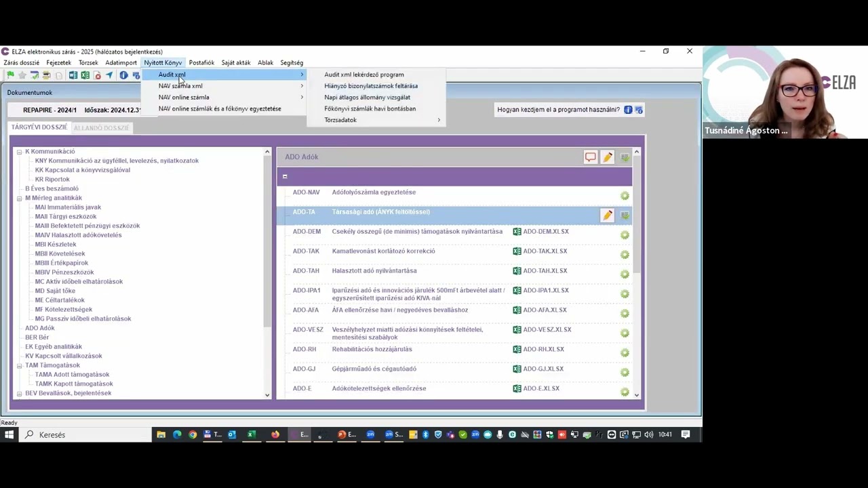
Task: Click info icon beside 'Hogyan kezdjem el' text
Action: (x=628, y=110)
